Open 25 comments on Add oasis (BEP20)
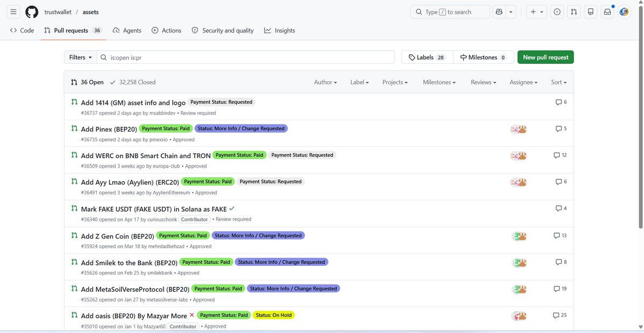Image resolution: width=644 pixels, height=333 pixels. point(560,315)
